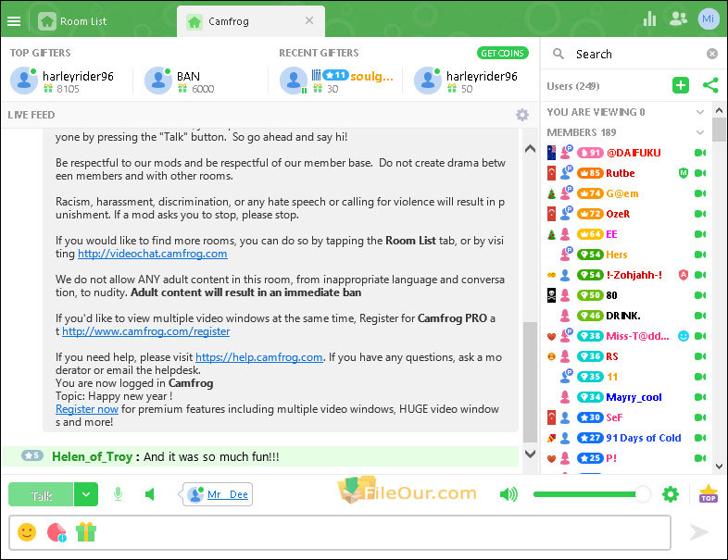Click !-Zohjahh-!'s red shield badge

pos(683,275)
